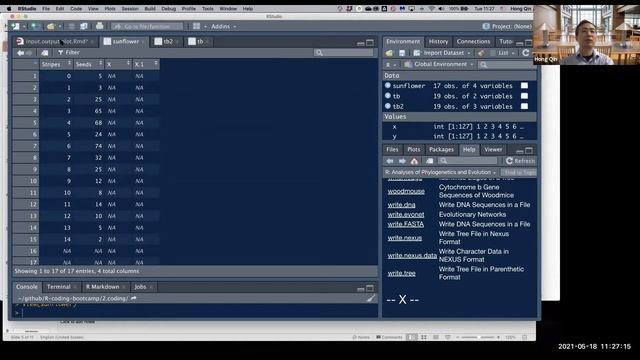Click the view working directory arrow icon
Screen dimensions: 640x360
pos(133,298)
